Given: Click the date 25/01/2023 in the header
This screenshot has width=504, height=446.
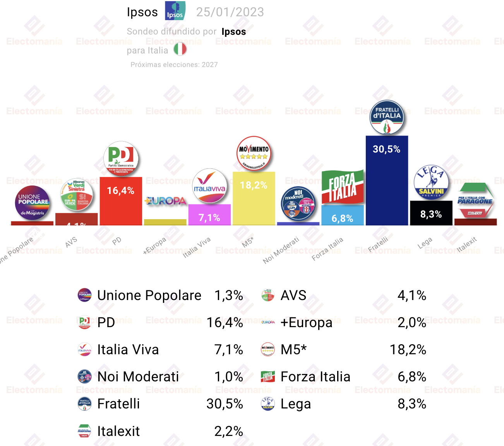Looking at the screenshot, I should tap(230, 12).
